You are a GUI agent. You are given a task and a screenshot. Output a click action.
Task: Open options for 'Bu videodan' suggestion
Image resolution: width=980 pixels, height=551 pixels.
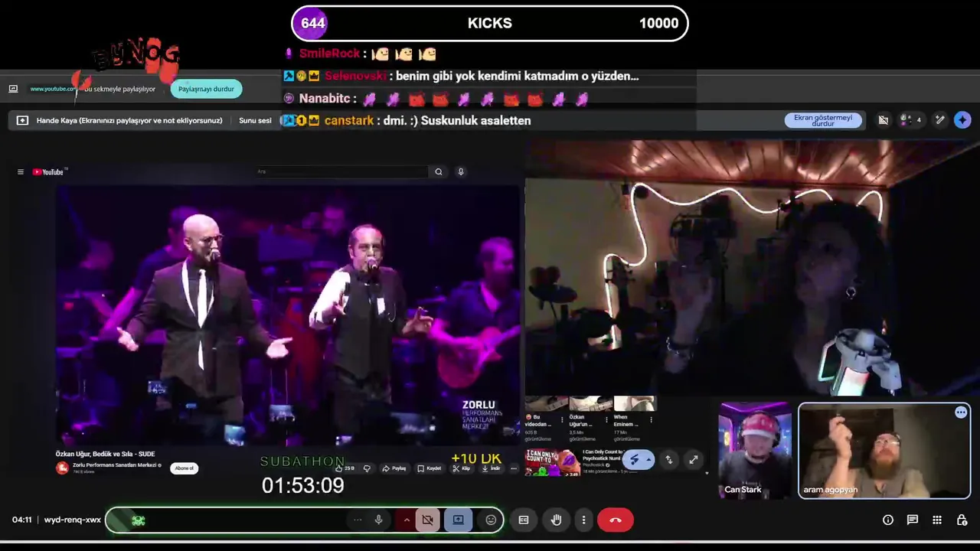click(562, 419)
